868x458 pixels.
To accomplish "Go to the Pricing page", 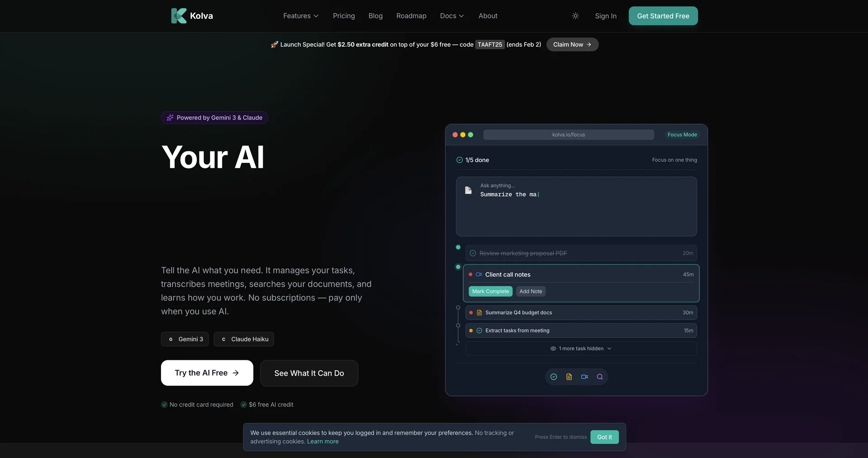I will 344,16.
